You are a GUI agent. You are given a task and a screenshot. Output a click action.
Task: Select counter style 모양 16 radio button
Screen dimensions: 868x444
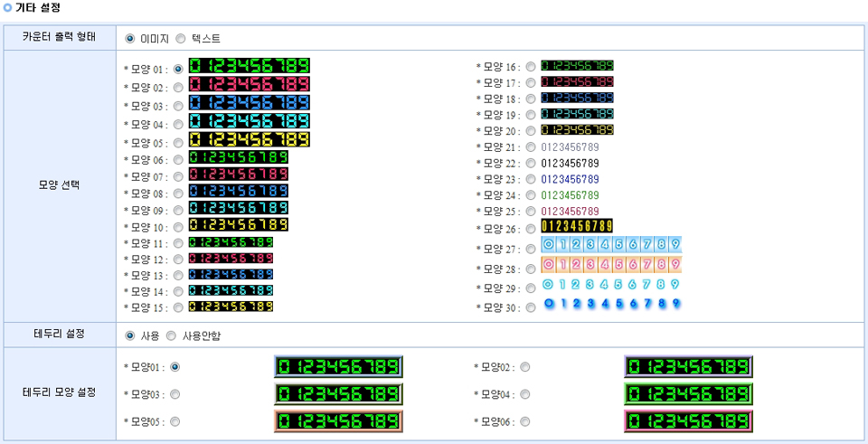[531, 67]
